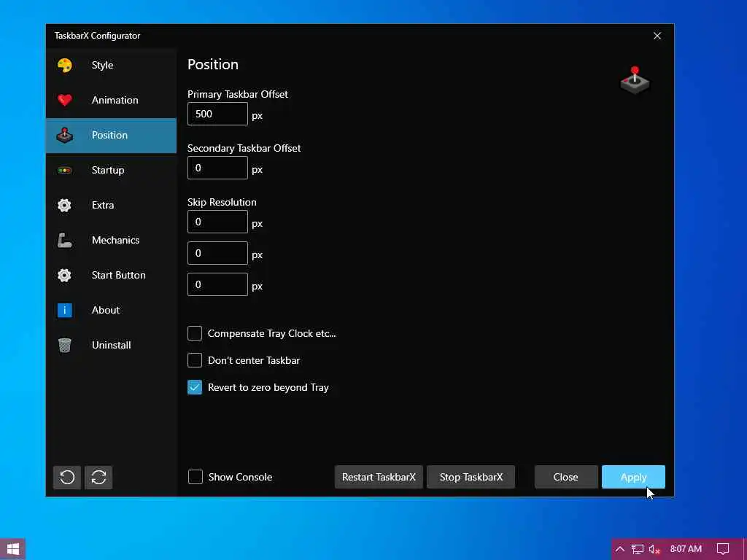Viewport: 747px width, 560px height.
Task: Select the Startup sidebar item
Action: coord(111,170)
